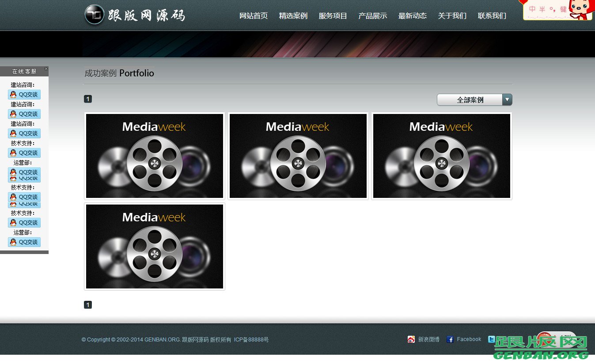Close the 在线客服 floating panel
This screenshot has width=595, height=364.
pos(46,69)
